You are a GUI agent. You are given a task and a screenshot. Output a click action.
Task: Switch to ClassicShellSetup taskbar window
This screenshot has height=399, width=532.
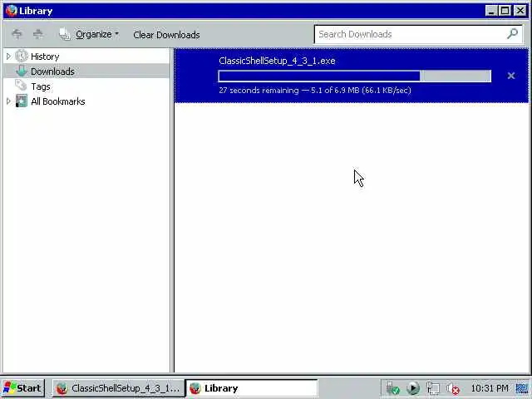[x=118, y=388]
